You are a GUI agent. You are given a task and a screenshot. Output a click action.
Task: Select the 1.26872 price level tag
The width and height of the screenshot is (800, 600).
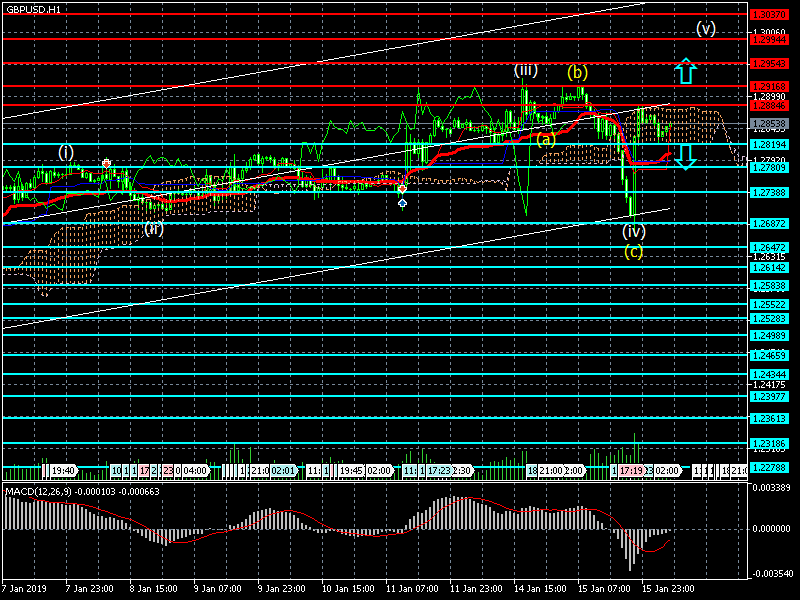(769, 223)
